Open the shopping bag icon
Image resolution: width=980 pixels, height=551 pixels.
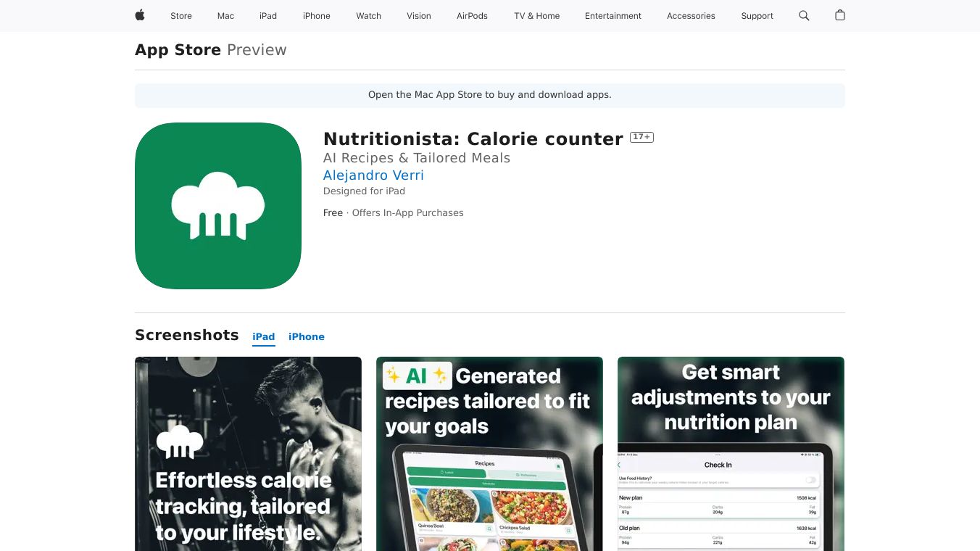pos(840,15)
